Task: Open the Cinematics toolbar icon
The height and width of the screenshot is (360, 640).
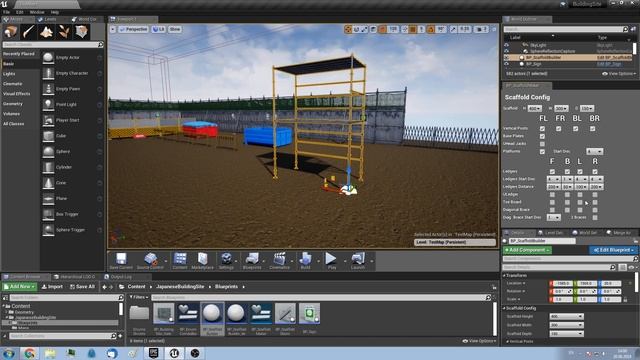Action: (279, 261)
